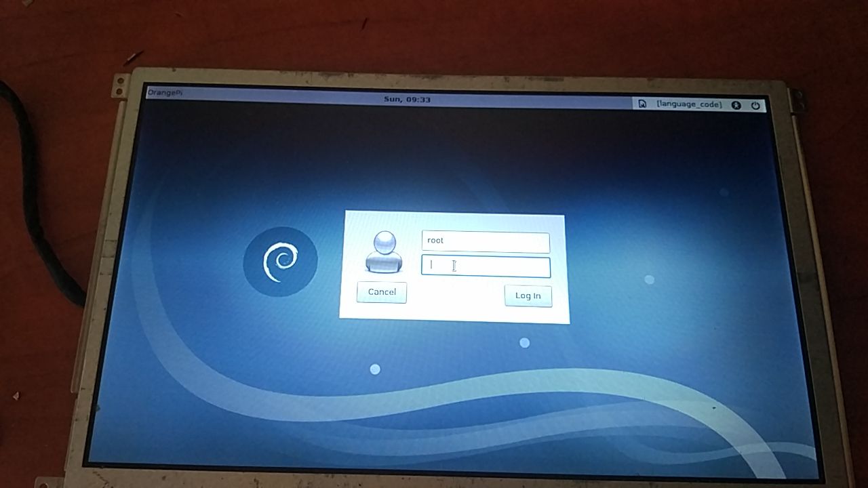Click the Log In button
This screenshot has height=488, width=868.
coord(528,296)
